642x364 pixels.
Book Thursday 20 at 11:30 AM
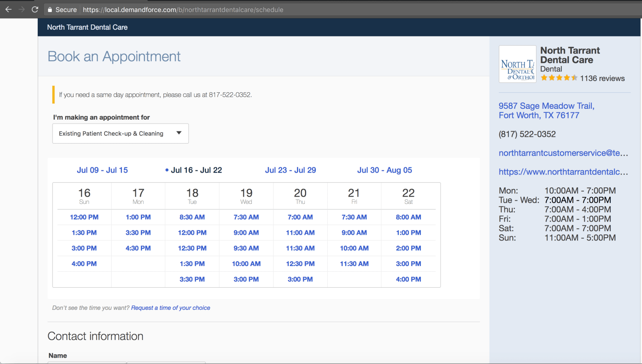tap(300, 248)
